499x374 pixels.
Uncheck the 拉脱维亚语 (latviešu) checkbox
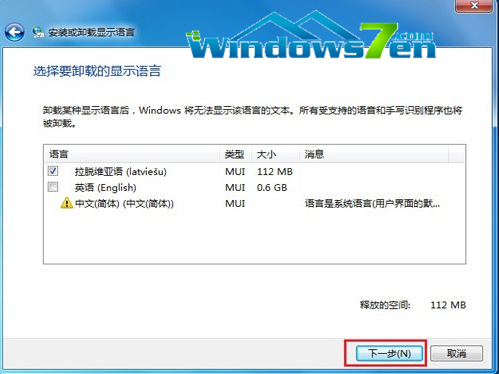53,171
